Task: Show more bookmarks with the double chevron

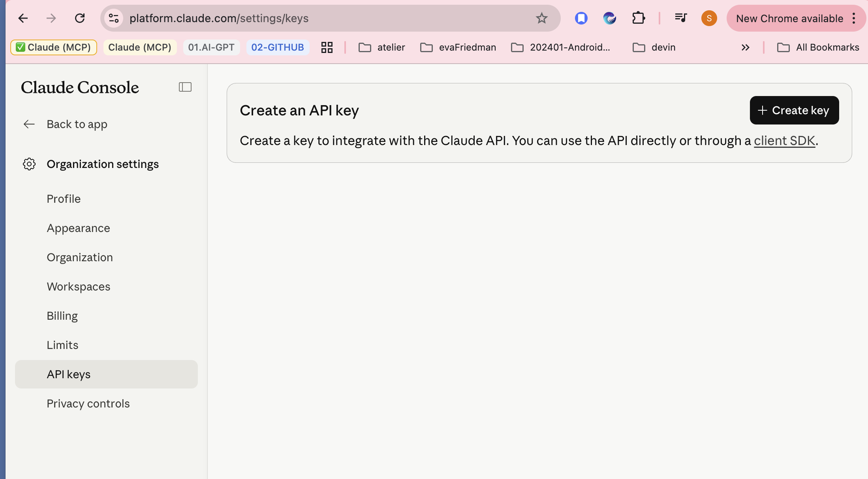Action: (x=745, y=47)
